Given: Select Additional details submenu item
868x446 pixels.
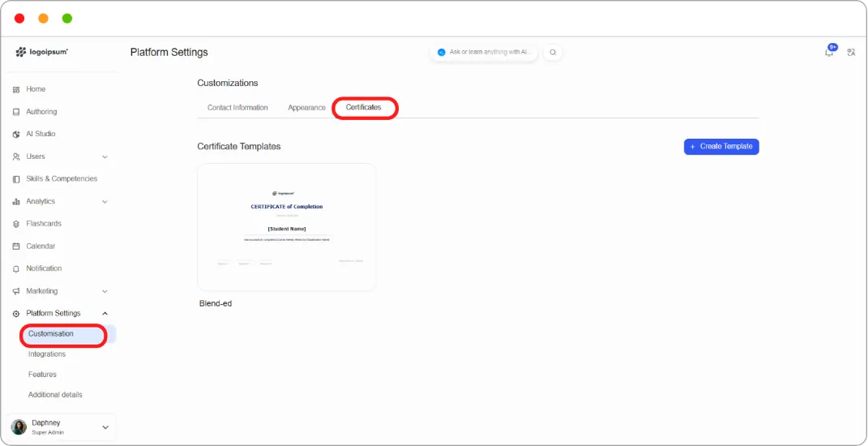Looking at the screenshot, I should [x=55, y=395].
